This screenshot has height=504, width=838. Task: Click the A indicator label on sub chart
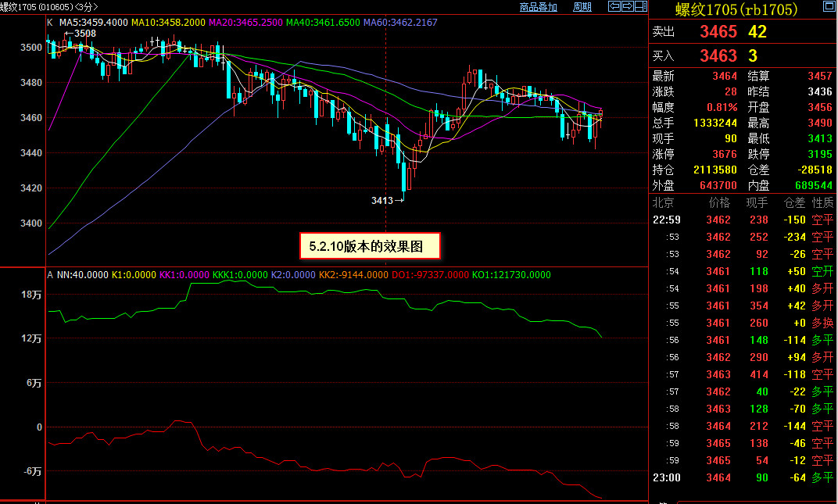[50, 275]
